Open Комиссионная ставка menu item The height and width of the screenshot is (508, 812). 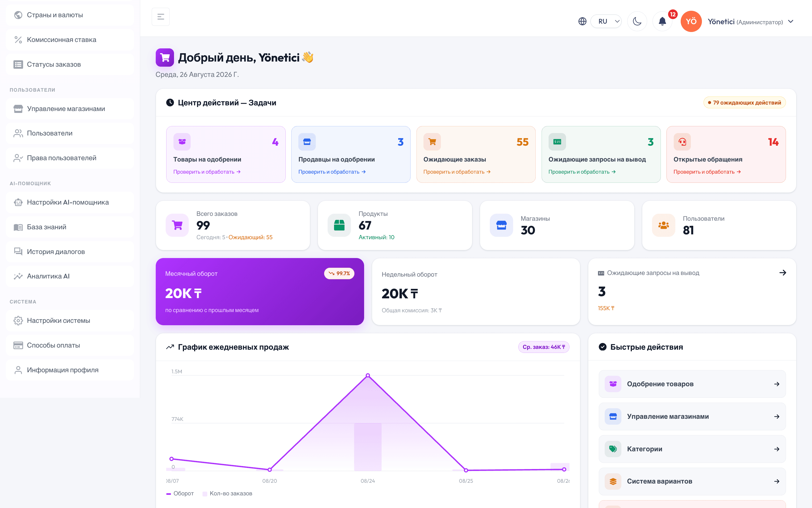point(70,40)
